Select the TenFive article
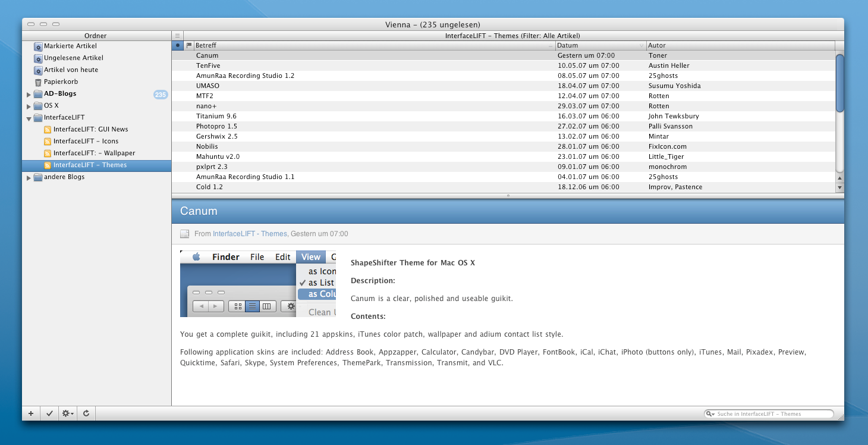This screenshot has width=868, height=445. (504, 65)
